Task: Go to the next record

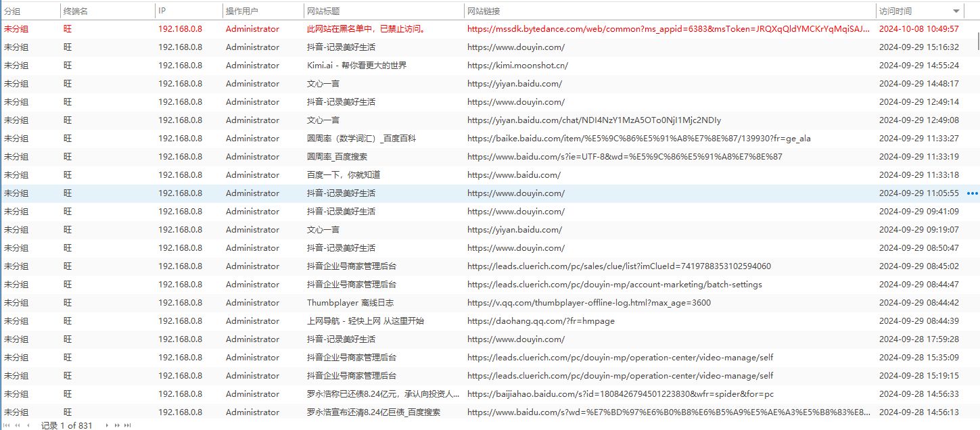Action: pos(106,425)
